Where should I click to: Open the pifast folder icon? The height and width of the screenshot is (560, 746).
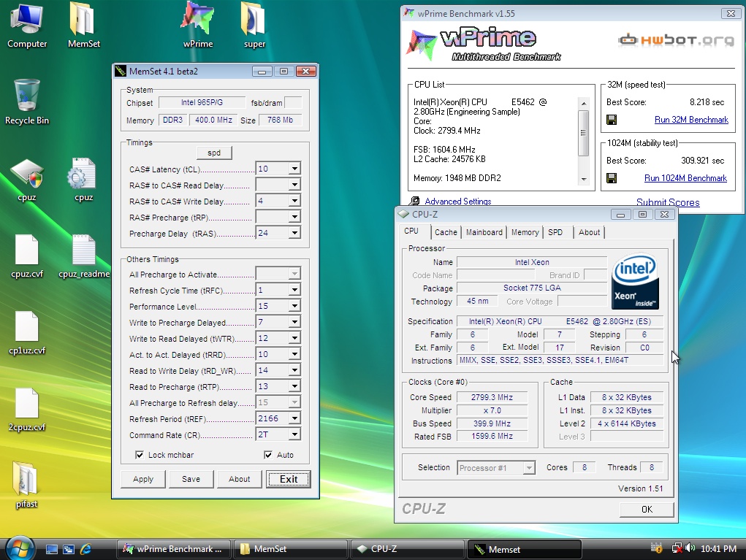point(26,485)
